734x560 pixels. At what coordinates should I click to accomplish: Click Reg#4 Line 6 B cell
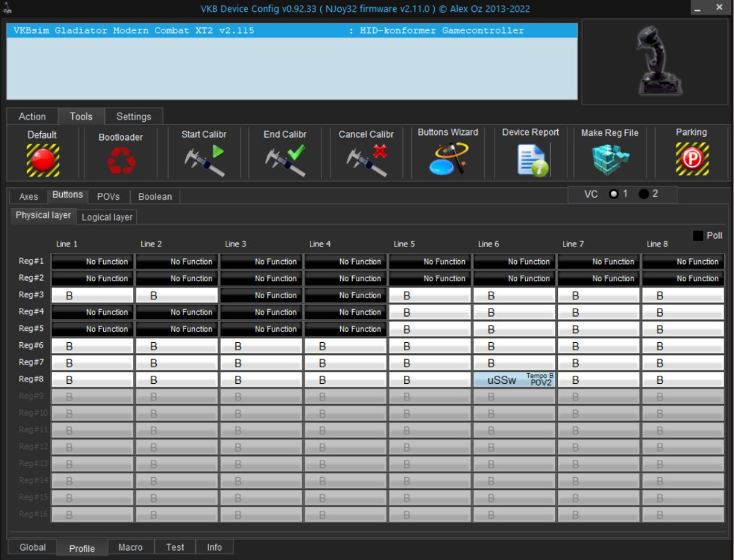coord(514,312)
